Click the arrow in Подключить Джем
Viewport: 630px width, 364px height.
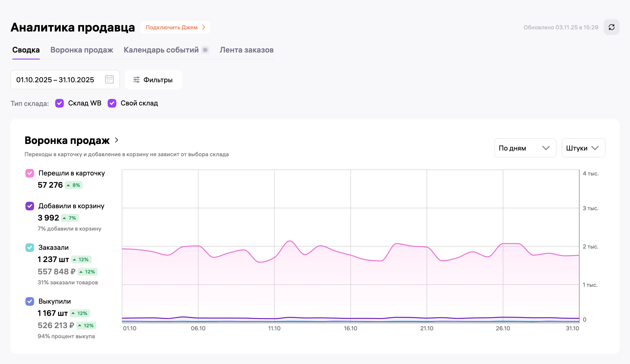(204, 27)
